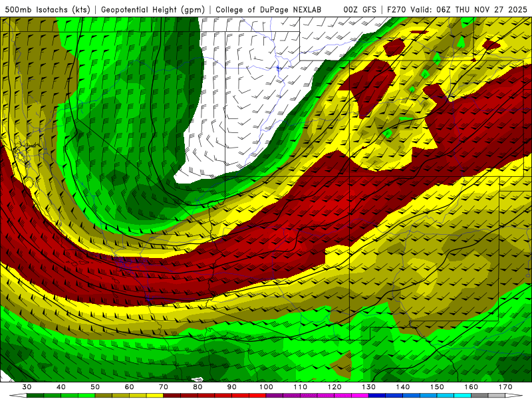
Task: Click the legend value "60"
Action: (129, 387)
